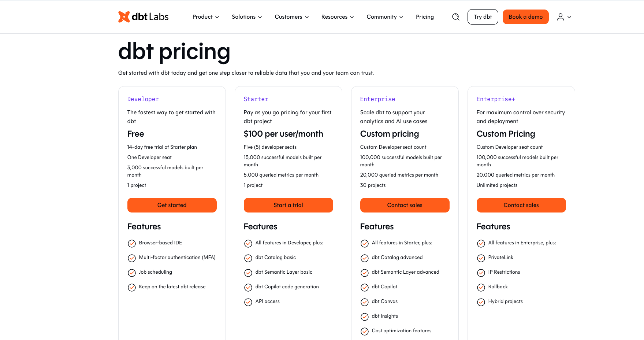Expand the Product dropdown menu
This screenshot has height=340, width=644.
click(206, 17)
